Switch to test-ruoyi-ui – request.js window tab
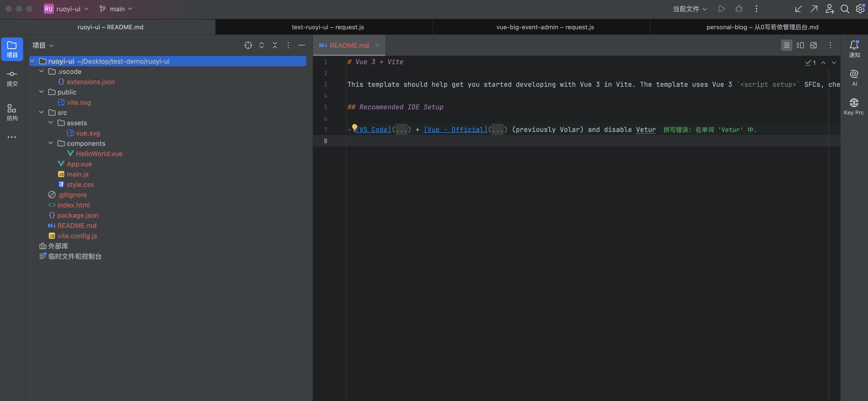Viewport: 868px width, 401px height. (324, 27)
